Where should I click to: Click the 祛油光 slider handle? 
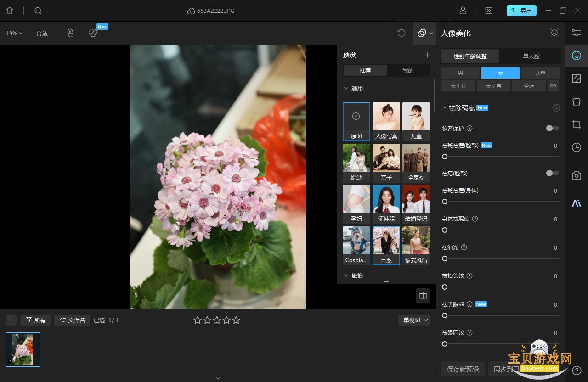[445, 258]
